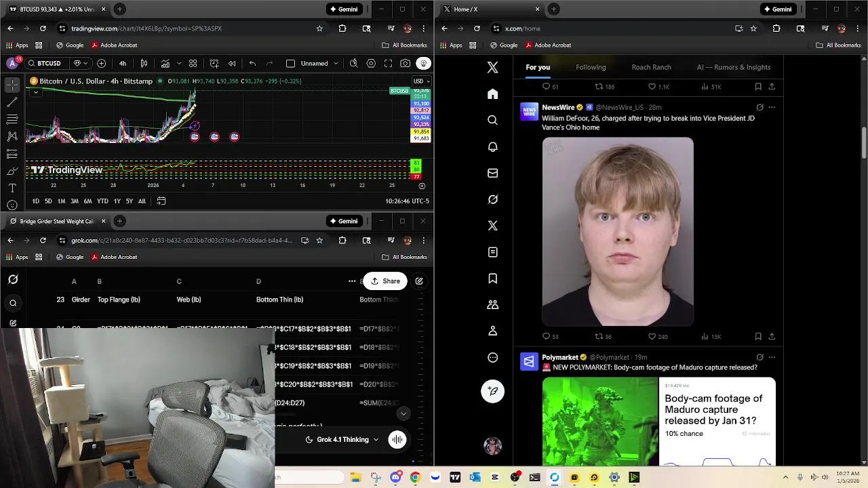Open Google Chrome from the Windows taskbar
The image size is (868, 488).
(415, 477)
